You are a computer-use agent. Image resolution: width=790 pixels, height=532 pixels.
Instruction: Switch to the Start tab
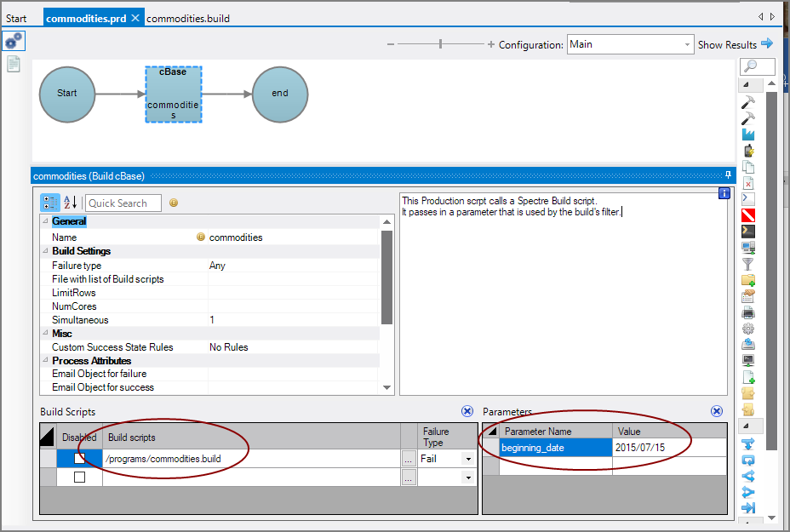pos(16,18)
